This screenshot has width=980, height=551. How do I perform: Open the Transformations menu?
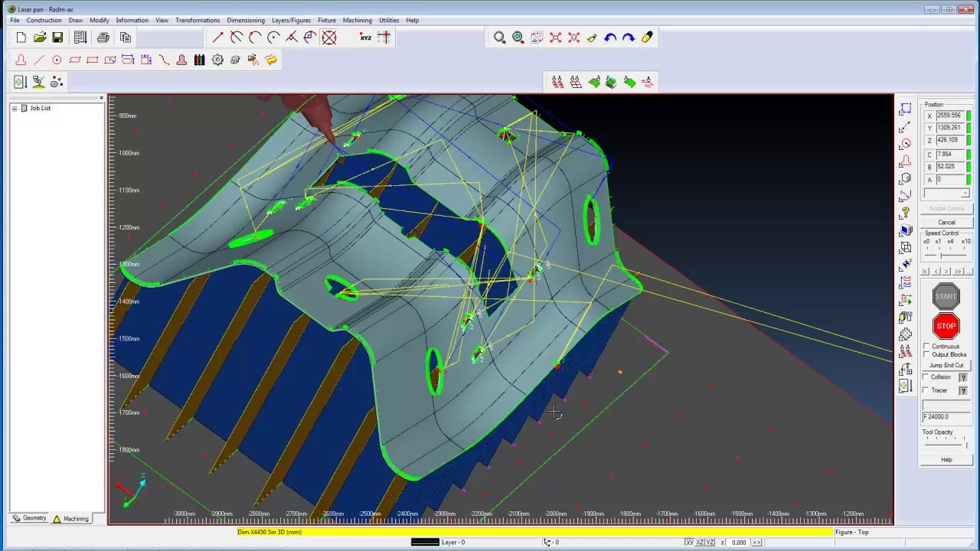[198, 21]
